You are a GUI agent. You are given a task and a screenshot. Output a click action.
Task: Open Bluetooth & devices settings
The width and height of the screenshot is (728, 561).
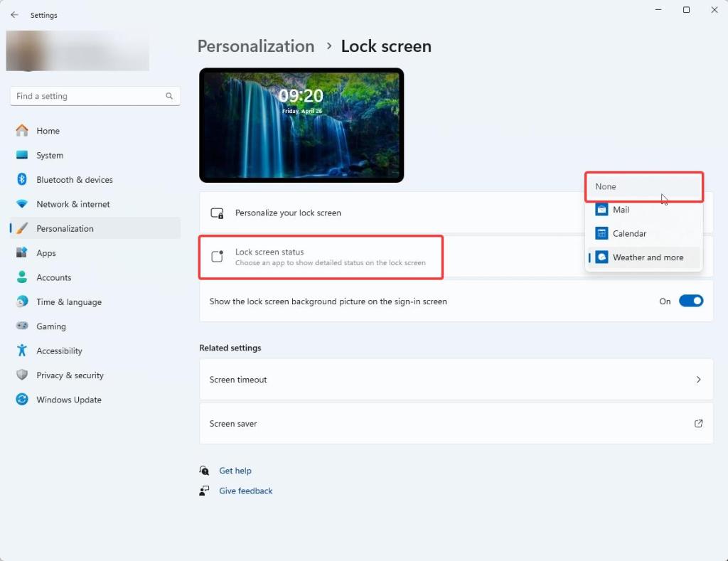pyautogui.click(x=95, y=179)
